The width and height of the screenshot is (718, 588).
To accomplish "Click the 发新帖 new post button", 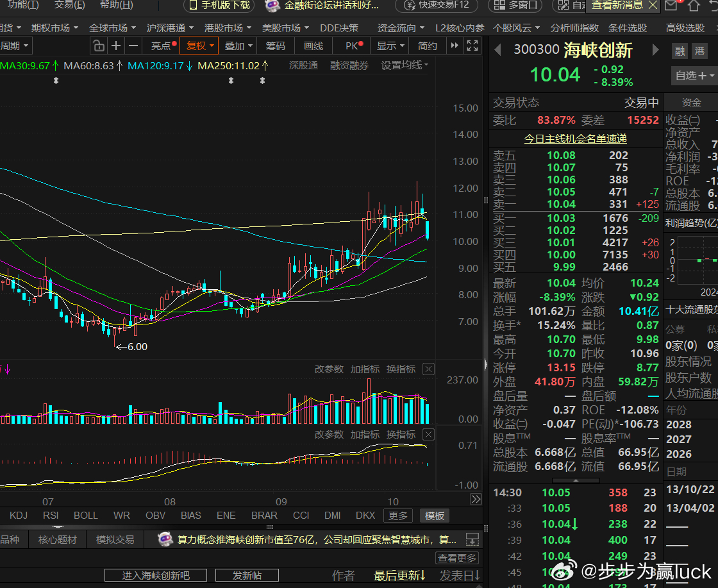I will click(x=247, y=576).
